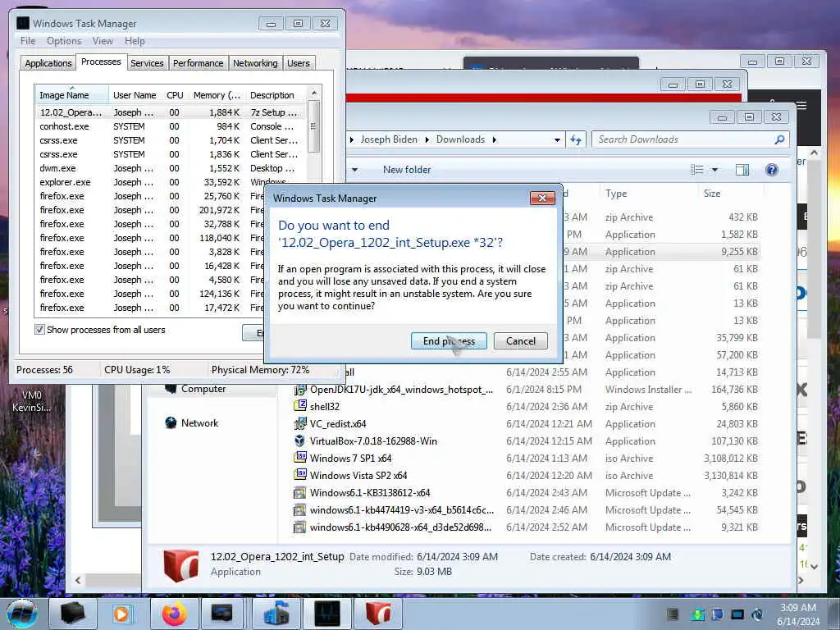
Task: Open the view options dropdown arrow
Action: 714,170
